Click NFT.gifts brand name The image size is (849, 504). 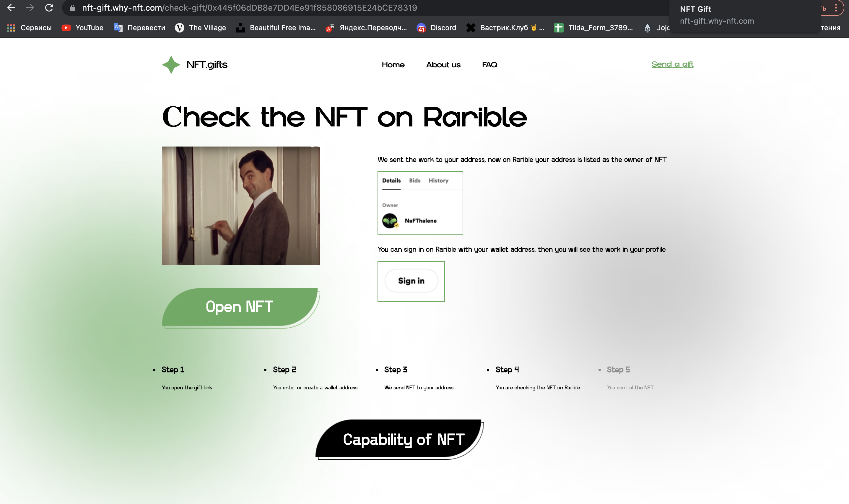tap(207, 64)
